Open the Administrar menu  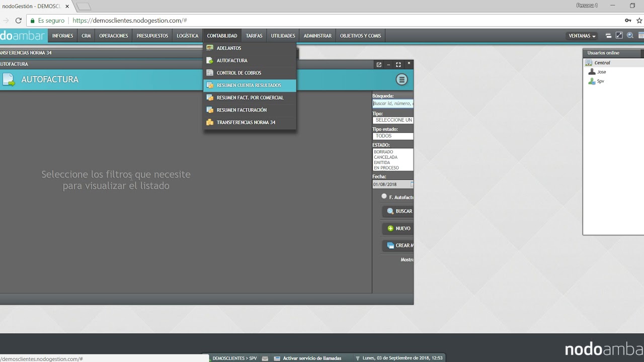(x=317, y=36)
